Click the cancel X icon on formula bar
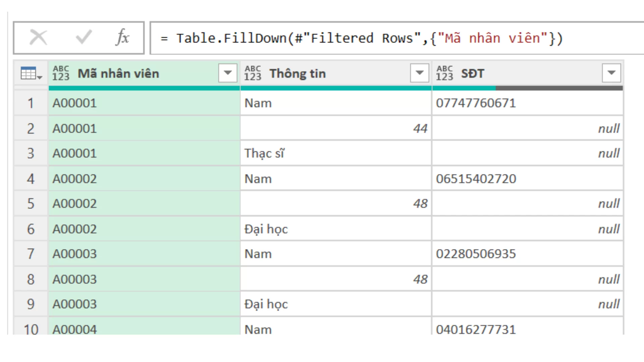Viewport: 644px width, 362px height. pos(38,37)
